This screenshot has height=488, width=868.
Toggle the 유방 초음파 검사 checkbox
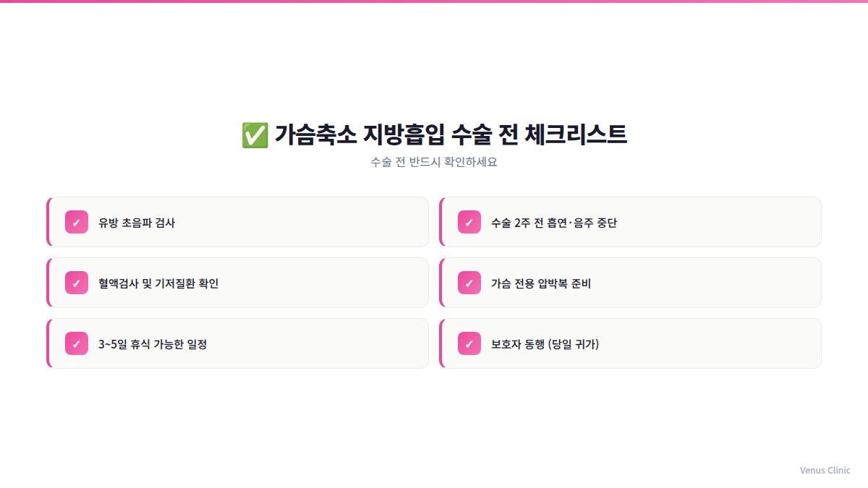(77, 222)
